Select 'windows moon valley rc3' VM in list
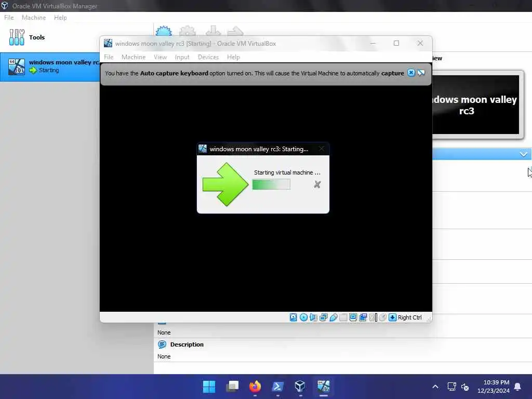This screenshot has height=399, width=532. (x=50, y=67)
